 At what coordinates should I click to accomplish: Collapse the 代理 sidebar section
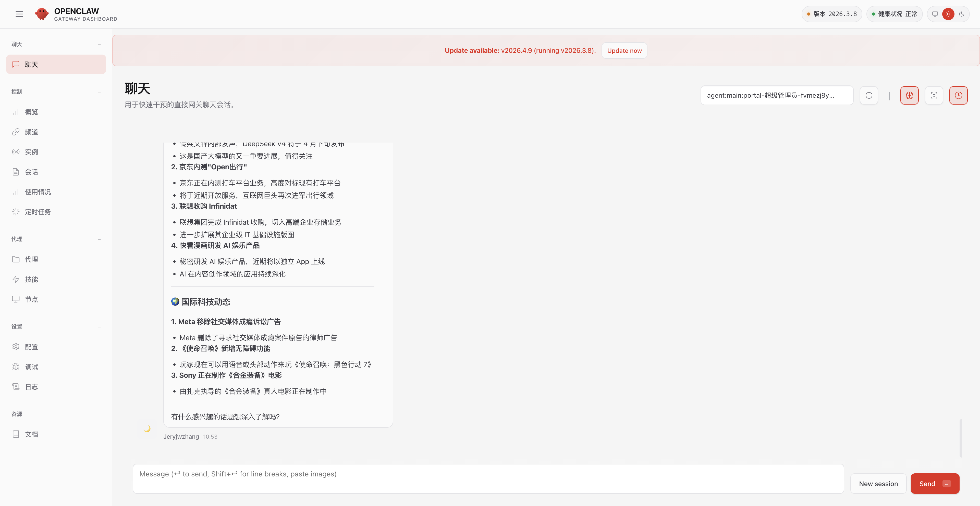99,239
